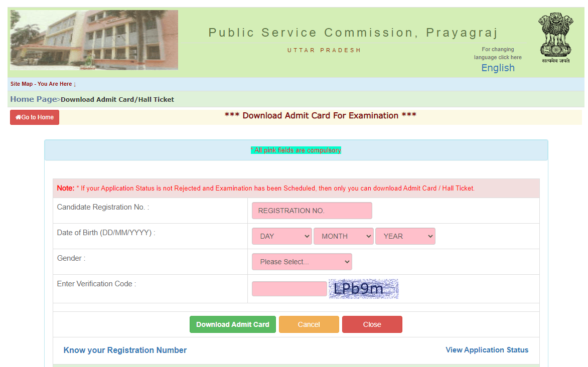Focus the Registration No. input field
The width and height of the screenshot is (588, 367).
click(312, 211)
